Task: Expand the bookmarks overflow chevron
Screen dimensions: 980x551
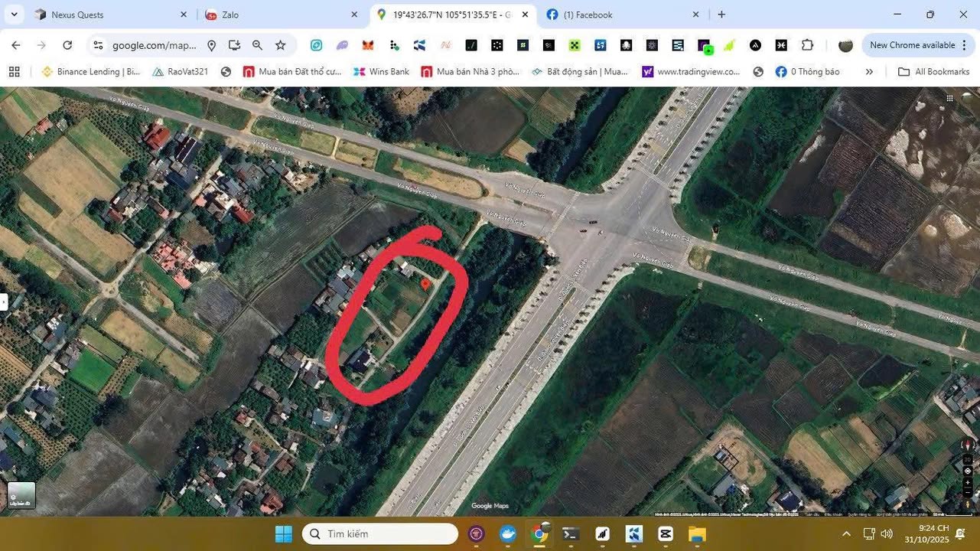Action: tap(869, 71)
